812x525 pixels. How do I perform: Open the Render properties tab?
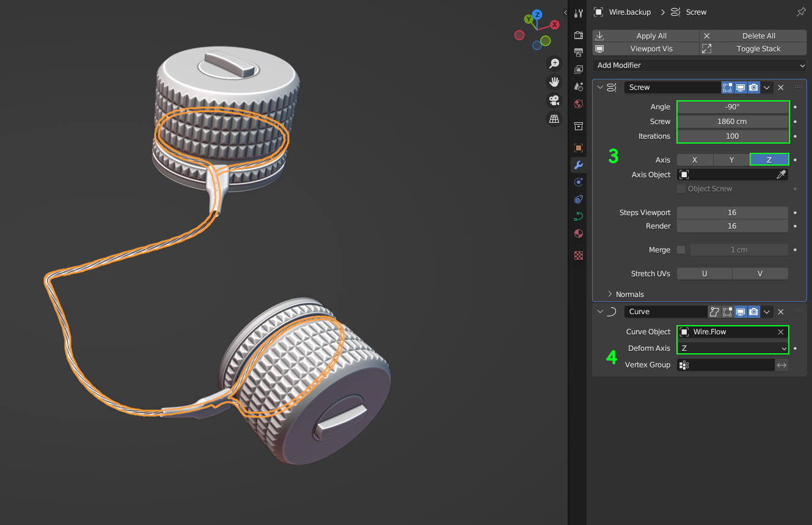(578, 35)
